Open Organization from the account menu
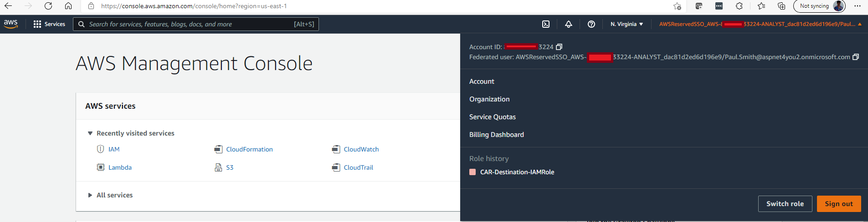Viewport: 868px width, 222px height. pos(489,99)
